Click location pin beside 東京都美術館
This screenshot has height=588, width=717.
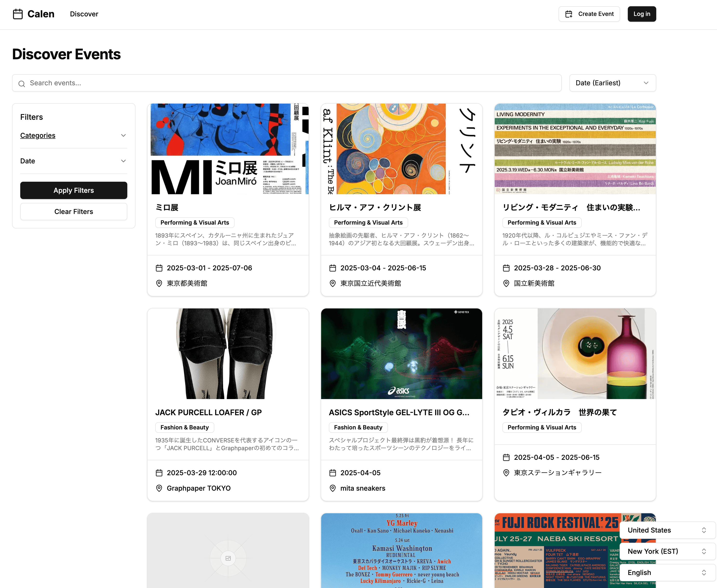pyautogui.click(x=159, y=283)
